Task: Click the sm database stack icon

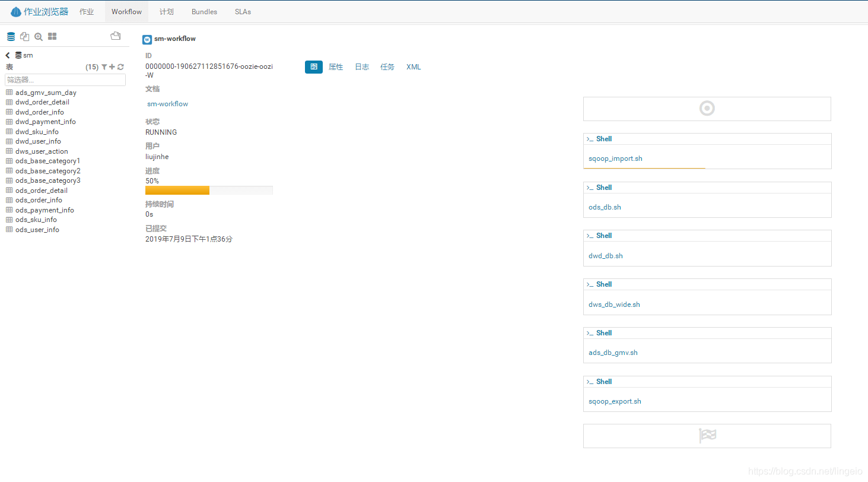Action: pyautogui.click(x=18, y=55)
